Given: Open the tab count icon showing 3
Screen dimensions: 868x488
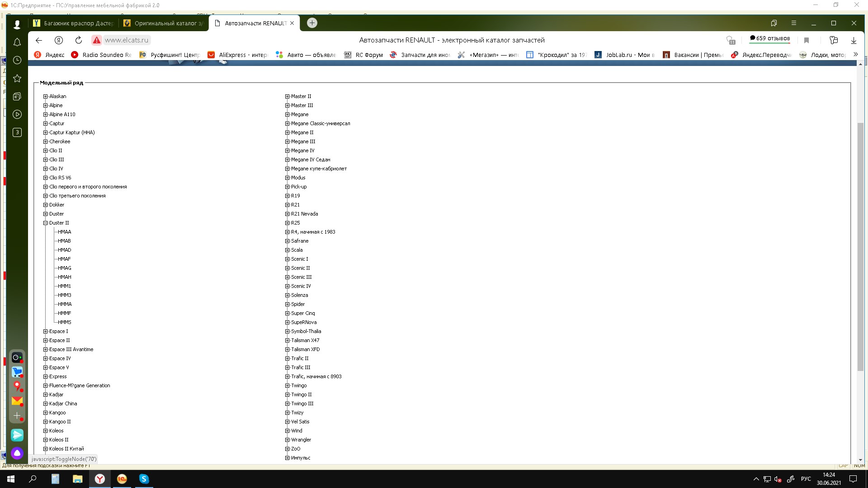Looking at the screenshot, I should [17, 132].
